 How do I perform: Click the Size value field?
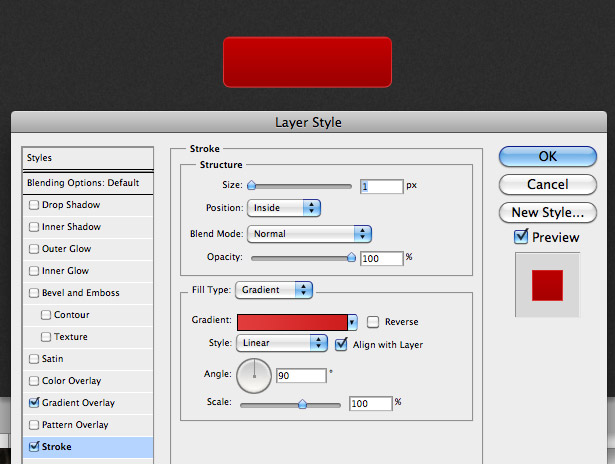382,186
